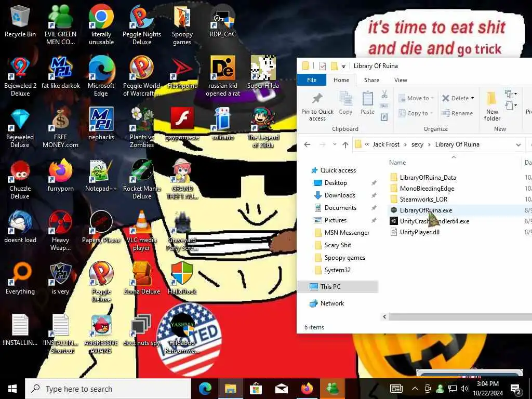532x399 pixels.
Task: Click the Paste icon in Clipboard group
Action: (367, 103)
